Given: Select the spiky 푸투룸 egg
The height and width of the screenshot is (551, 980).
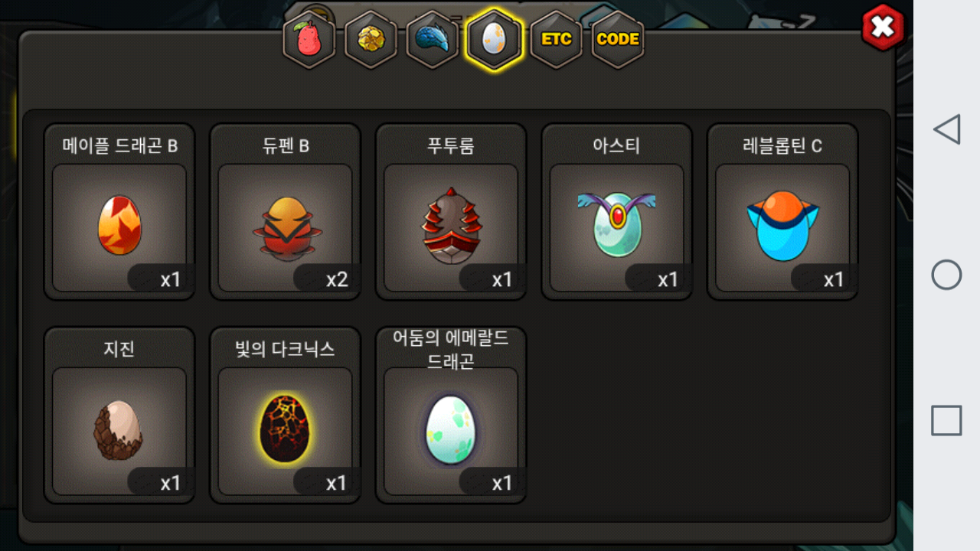Looking at the screenshot, I should pos(451,212).
